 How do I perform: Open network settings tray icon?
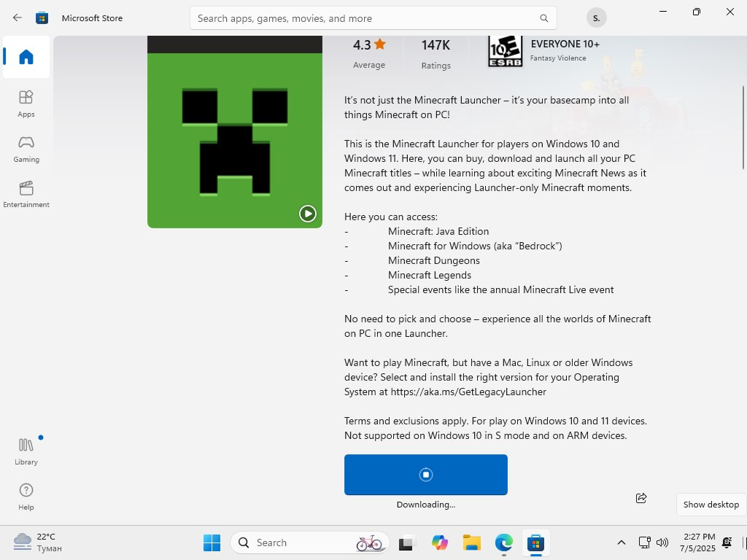tap(644, 542)
